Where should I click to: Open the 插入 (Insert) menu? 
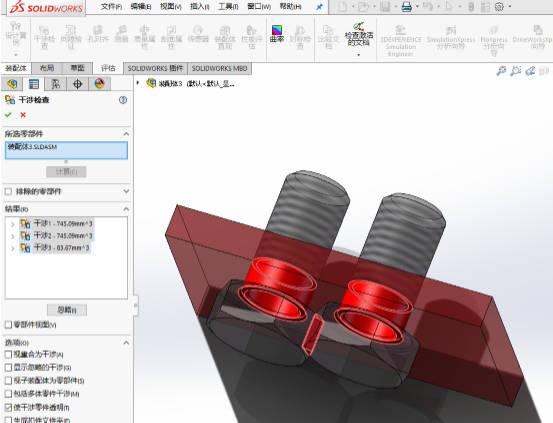pyautogui.click(x=200, y=6)
